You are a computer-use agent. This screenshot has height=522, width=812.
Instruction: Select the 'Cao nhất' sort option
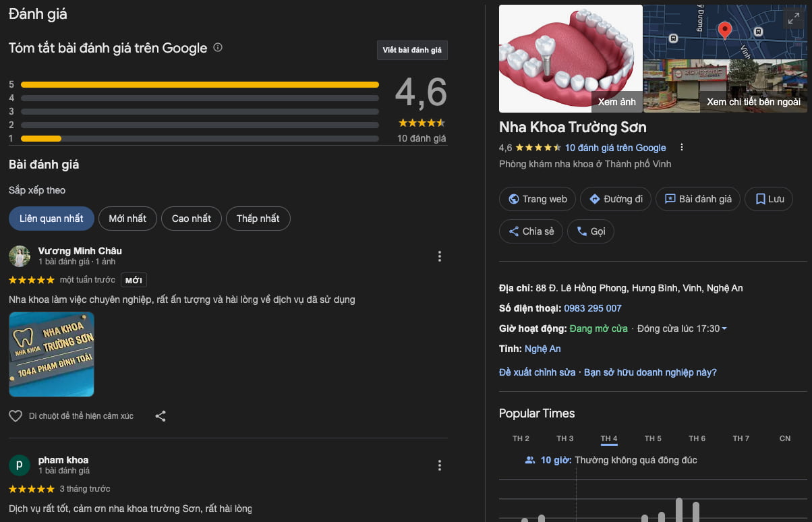[192, 219]
